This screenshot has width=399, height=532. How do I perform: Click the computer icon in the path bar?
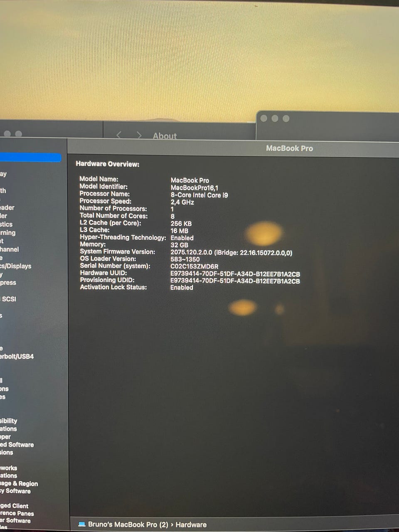[x=82, y=524]
